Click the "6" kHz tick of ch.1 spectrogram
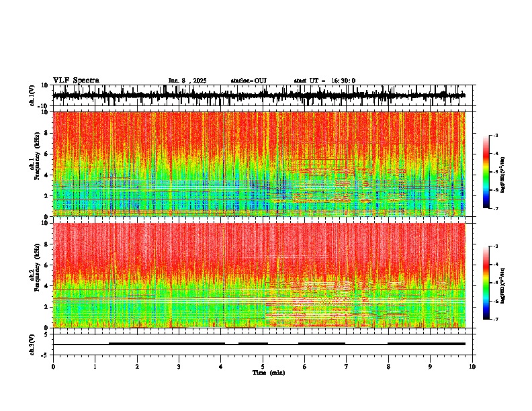532x411 pixels. (47, 154)
